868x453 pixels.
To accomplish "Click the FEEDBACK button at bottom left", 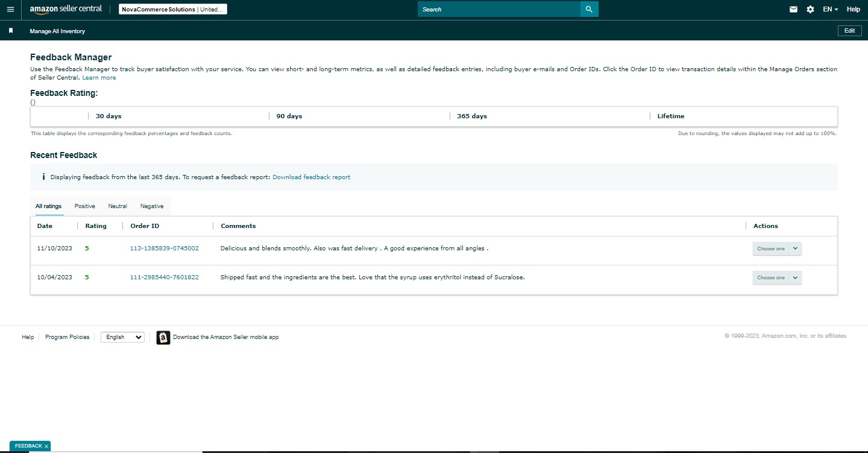I will click(x=28, y=446).
